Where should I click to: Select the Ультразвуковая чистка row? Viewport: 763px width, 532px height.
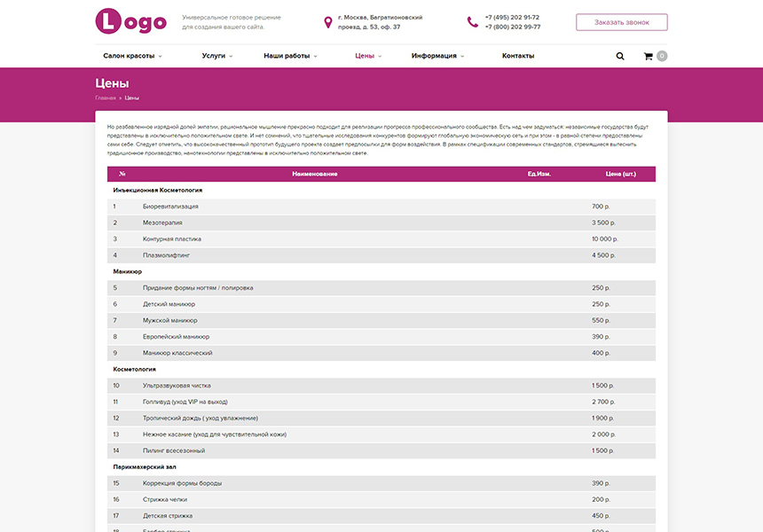click(x=381, y=386)
